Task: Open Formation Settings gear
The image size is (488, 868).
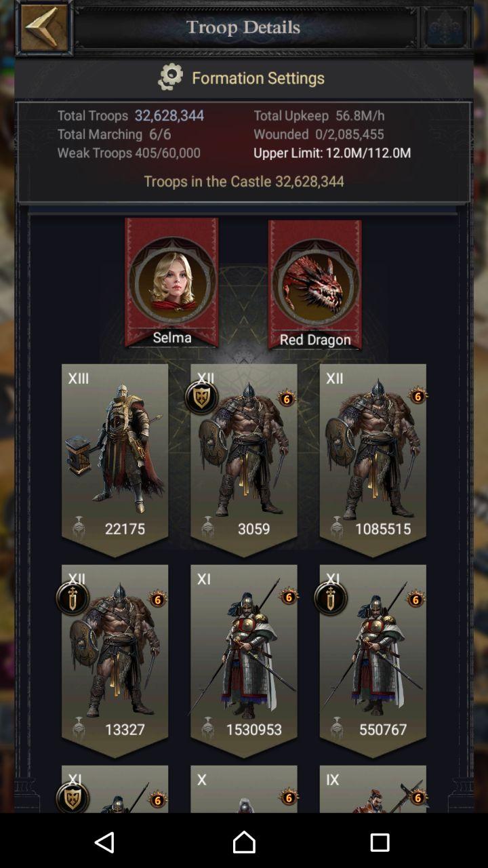Action: pyautogui.click(x=171, y=77)
